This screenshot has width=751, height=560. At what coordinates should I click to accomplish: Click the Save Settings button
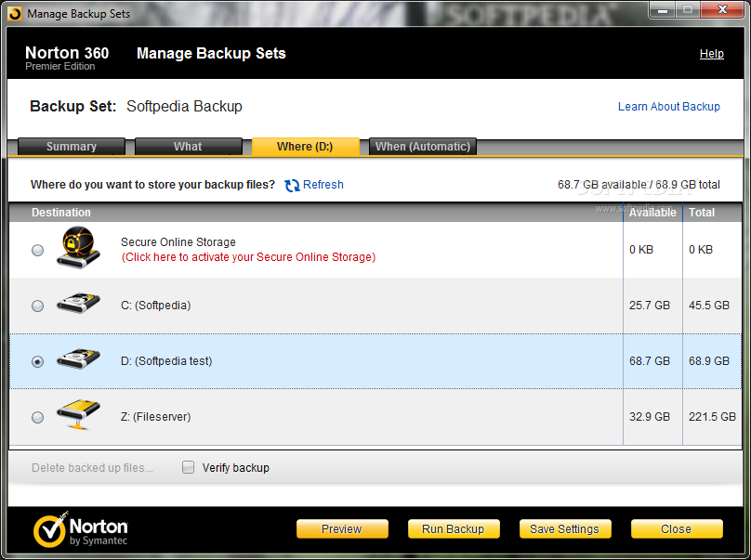coord(565,529)
